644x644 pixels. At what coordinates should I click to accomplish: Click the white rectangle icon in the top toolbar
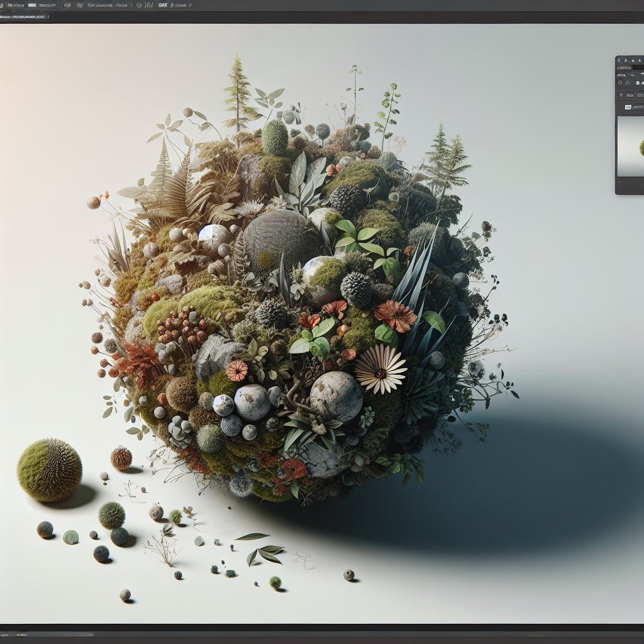pos(32,5)
